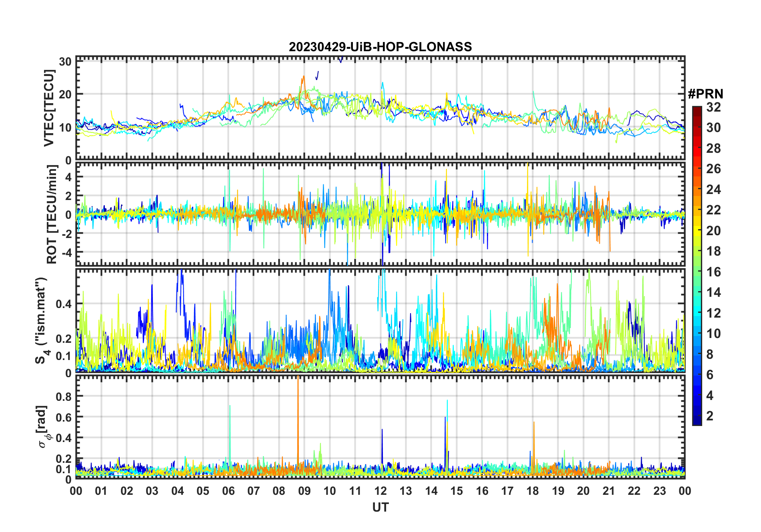Click the UT x-axis label
This screenshot has width=761, height=532.
(x=380, y=507)
